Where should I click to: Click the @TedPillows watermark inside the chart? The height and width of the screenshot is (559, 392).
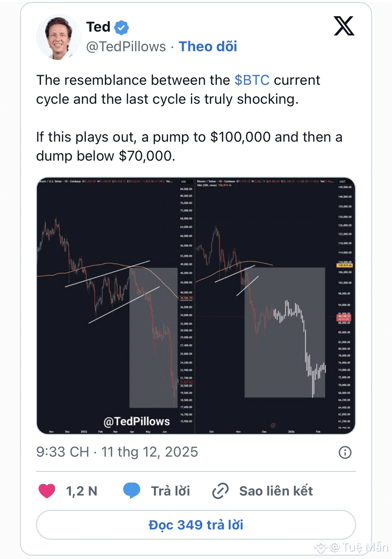137,421
